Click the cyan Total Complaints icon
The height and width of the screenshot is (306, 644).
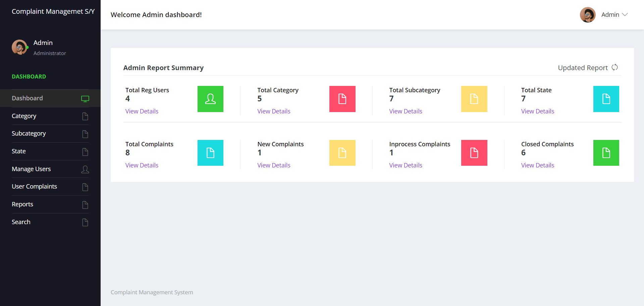[210, 153]
